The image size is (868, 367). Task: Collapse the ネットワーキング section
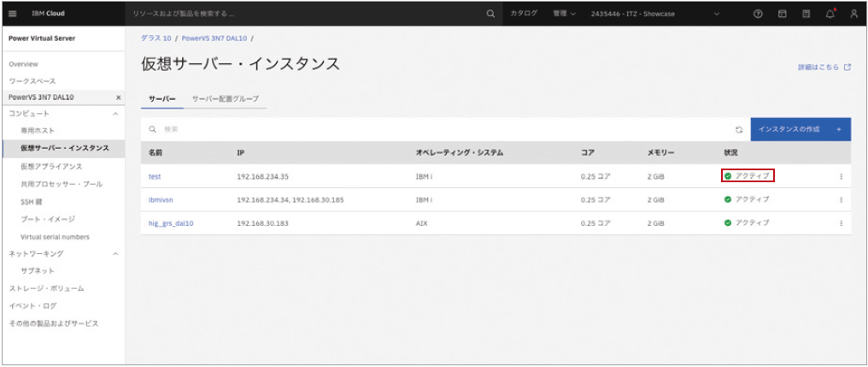coord(115,254)
